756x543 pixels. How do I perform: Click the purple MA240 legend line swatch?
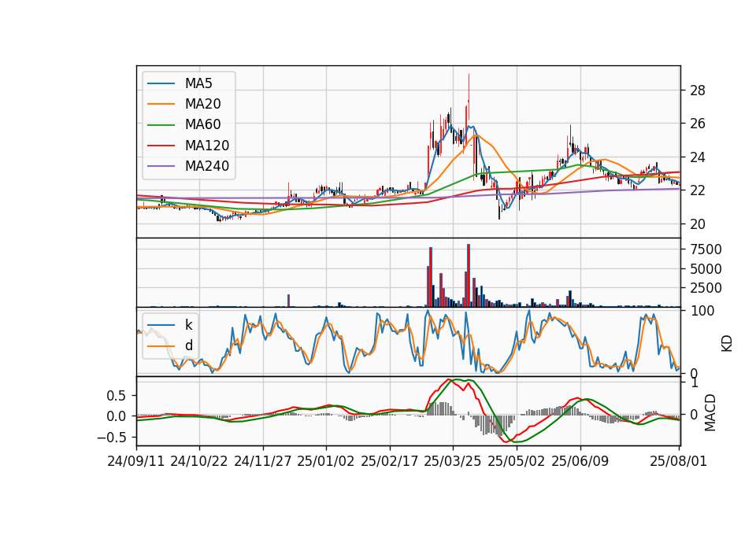pyautogui.click(x=161, y=166)
